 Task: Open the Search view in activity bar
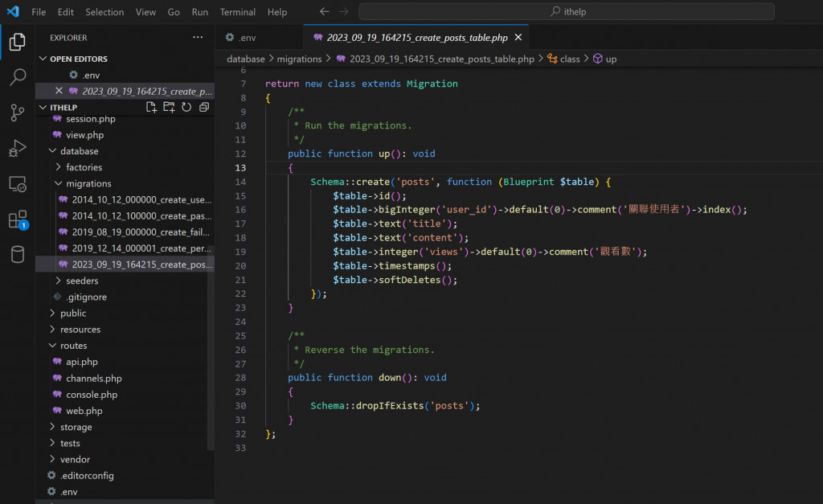(x=18, y=77)
